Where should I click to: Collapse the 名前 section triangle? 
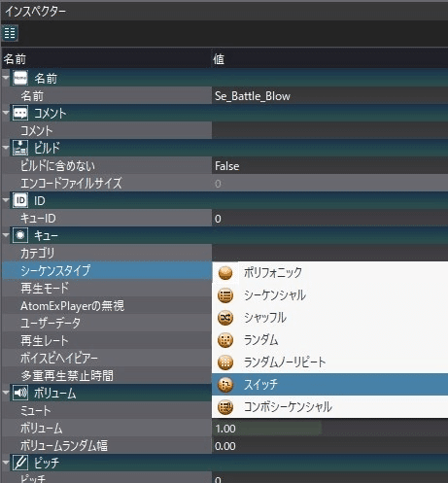click(6, 78)
